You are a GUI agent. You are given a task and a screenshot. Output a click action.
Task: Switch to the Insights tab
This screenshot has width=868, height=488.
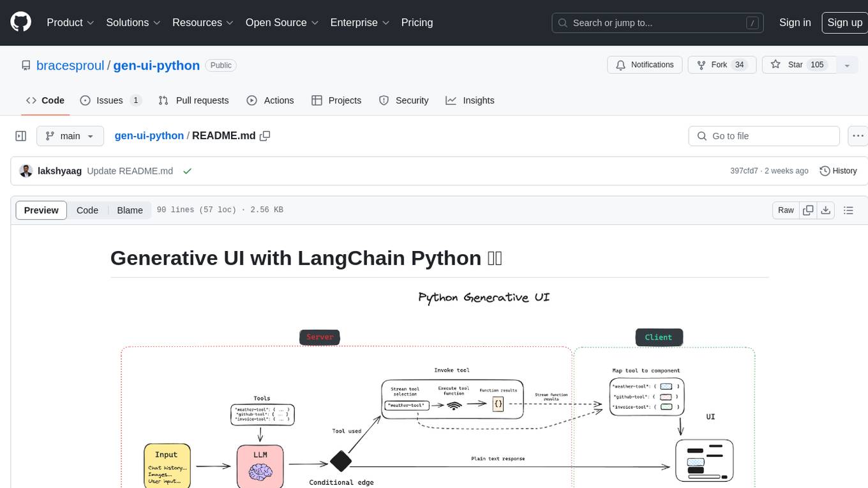click(x=470, y=100)
